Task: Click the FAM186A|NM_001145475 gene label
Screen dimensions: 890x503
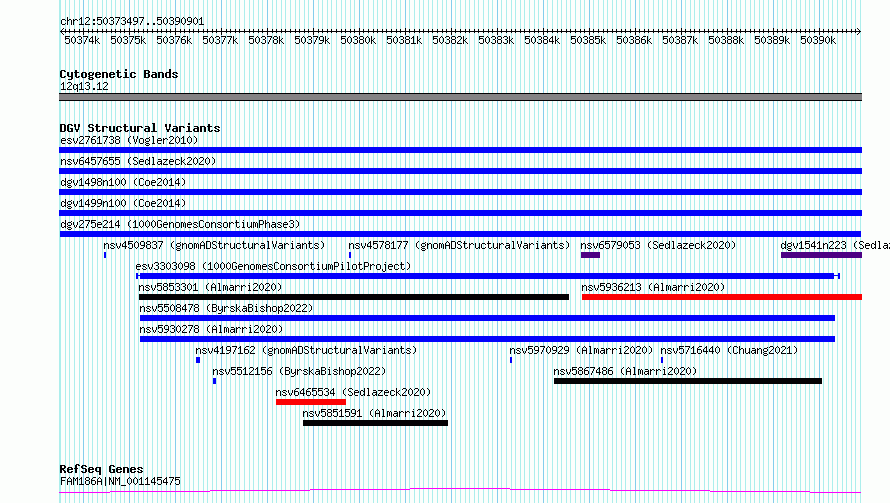Action: click(x=120, y=481)
